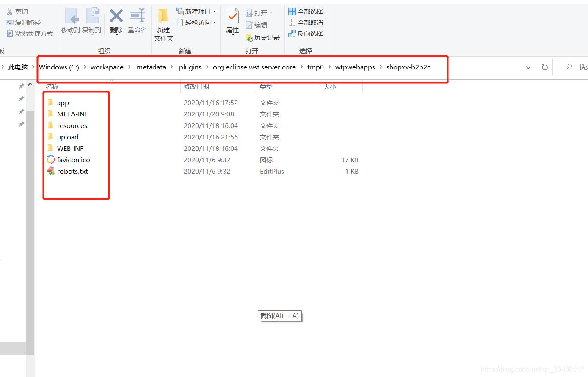Click Select none (全部取消)

(306, 22)
